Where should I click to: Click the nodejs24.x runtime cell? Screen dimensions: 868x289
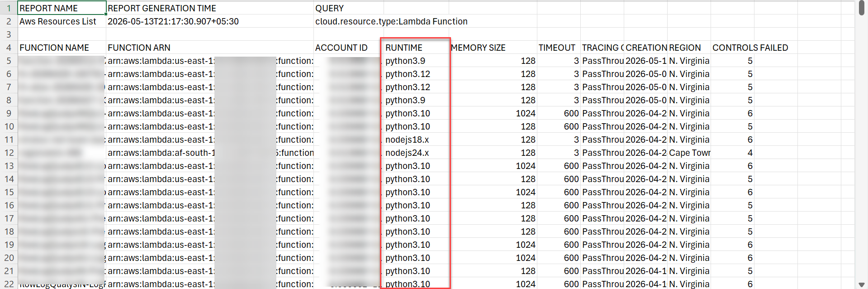pos(416,153)
